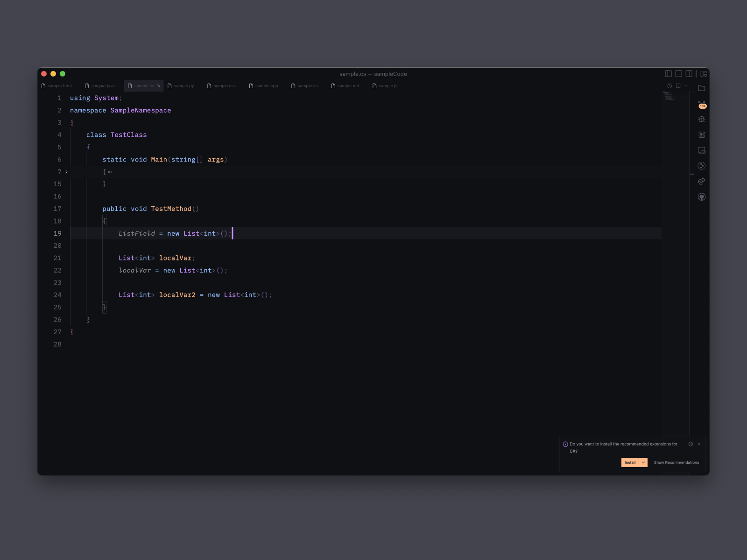Open notification settings gear icon
747x560 pixels.
click(x=691, y=444)
